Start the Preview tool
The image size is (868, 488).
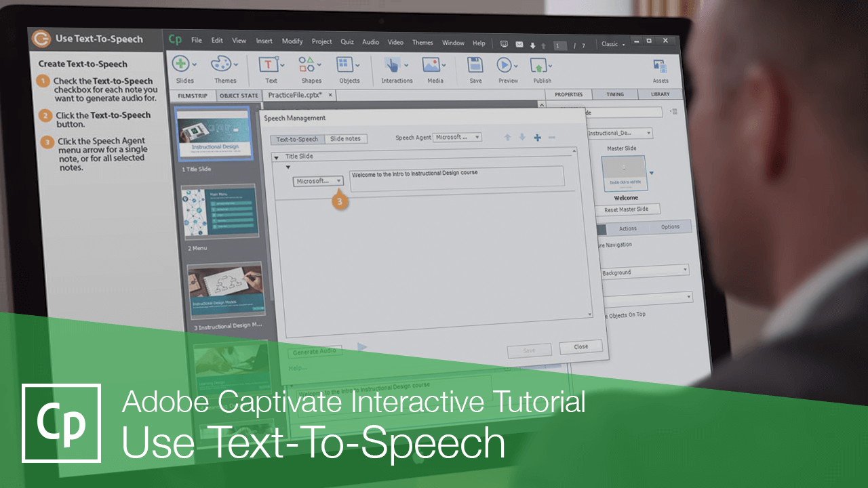tap(506, 64)
